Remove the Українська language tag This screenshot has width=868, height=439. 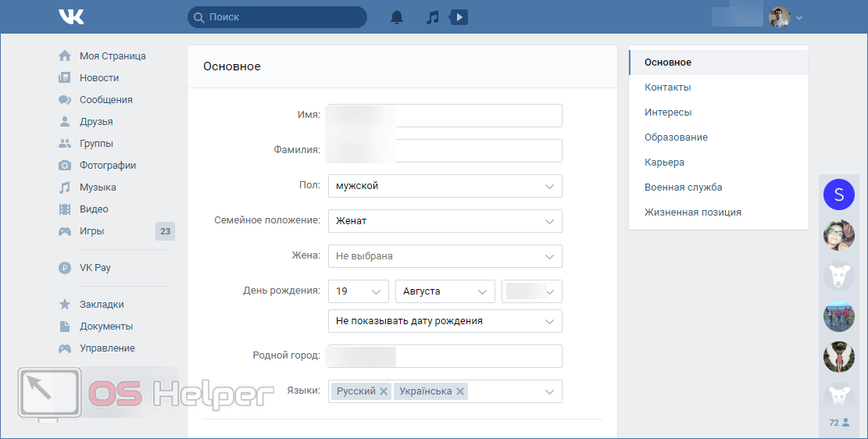[x=460, y=391]
